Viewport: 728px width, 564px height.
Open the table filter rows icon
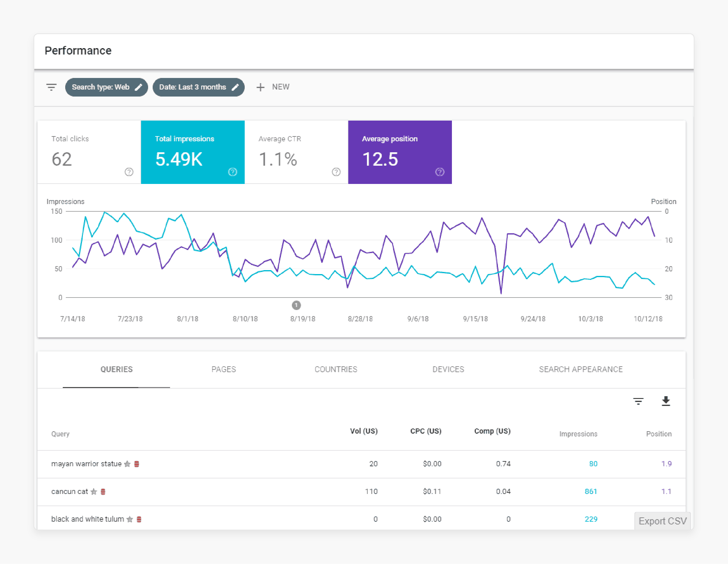pyautogui.click(x=638, y=401)
